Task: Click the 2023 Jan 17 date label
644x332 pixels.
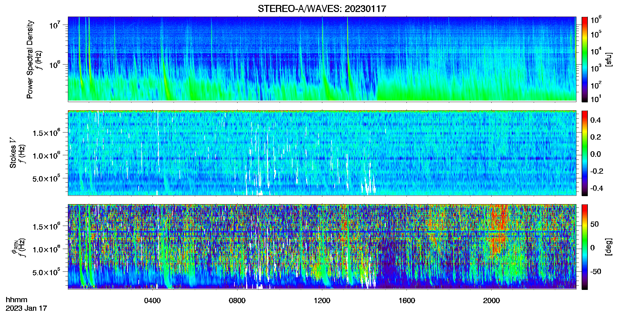Action: pos(26,308)
